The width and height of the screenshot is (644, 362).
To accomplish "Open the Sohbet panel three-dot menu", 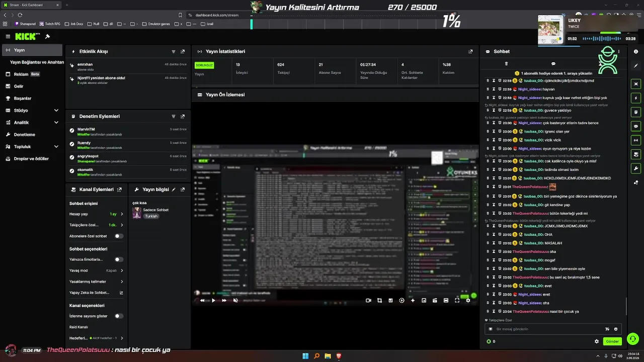I will [x=619, y=51].
